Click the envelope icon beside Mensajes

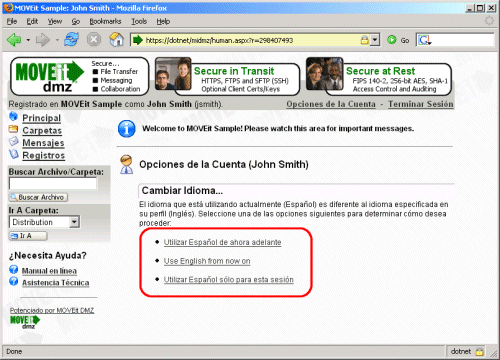13,141
